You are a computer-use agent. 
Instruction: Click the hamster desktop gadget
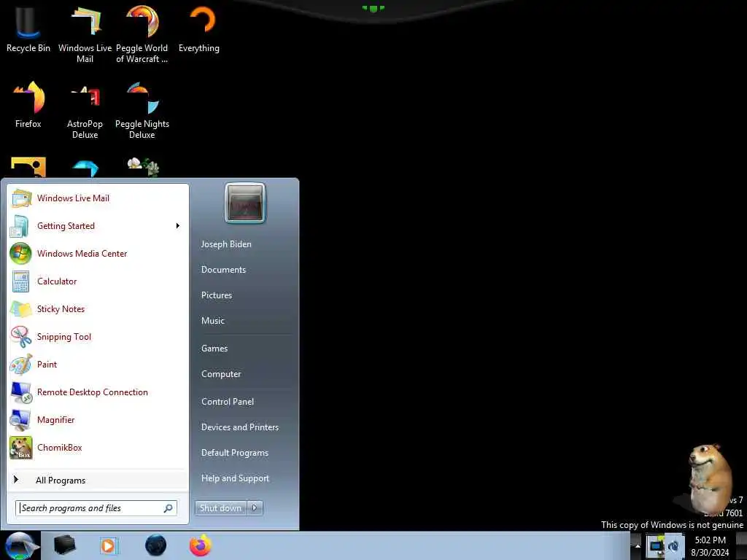pyautogui.click(x=709, y=478)
